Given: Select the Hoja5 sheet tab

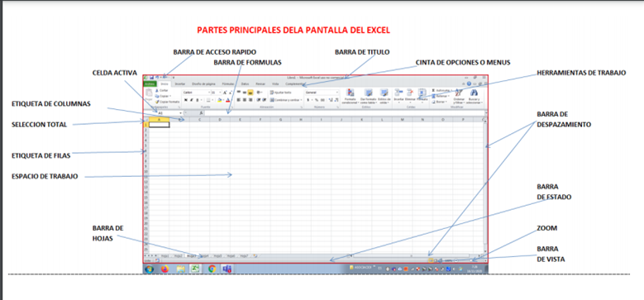Looking at the screenshot, I should (217, 255).
